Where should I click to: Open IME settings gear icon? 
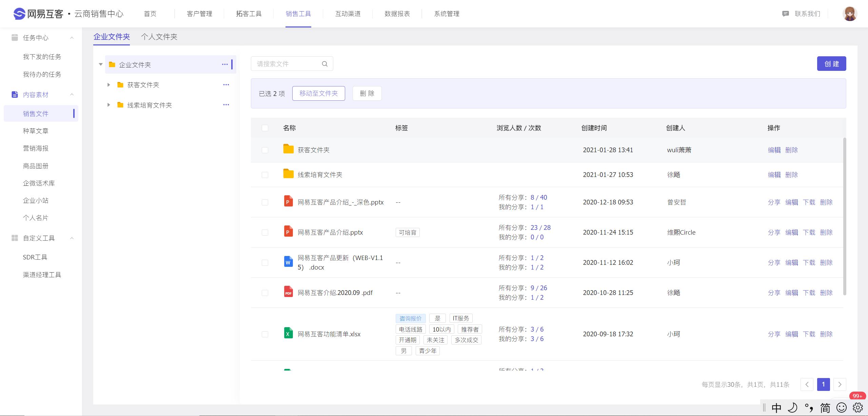(x=858, y=408)
